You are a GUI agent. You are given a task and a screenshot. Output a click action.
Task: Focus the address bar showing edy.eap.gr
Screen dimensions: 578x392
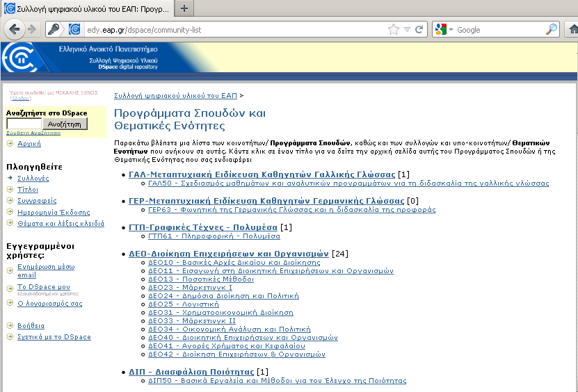point(236,29)
